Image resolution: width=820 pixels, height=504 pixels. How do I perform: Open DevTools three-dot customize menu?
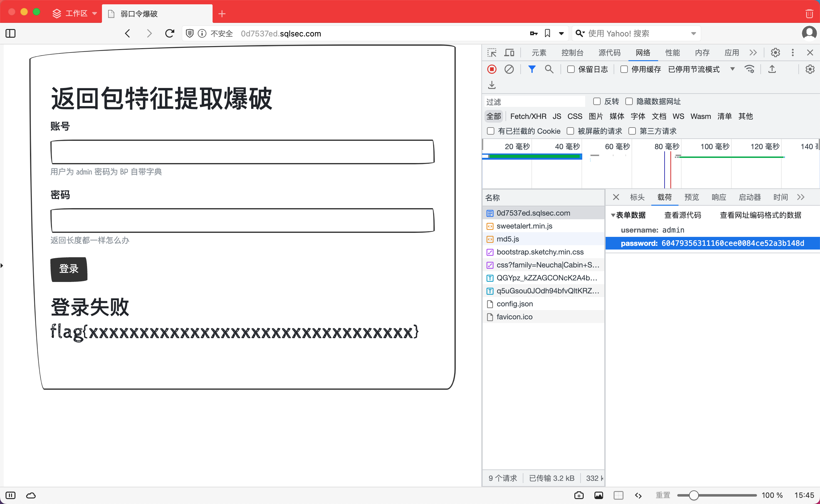click(793, 53)
